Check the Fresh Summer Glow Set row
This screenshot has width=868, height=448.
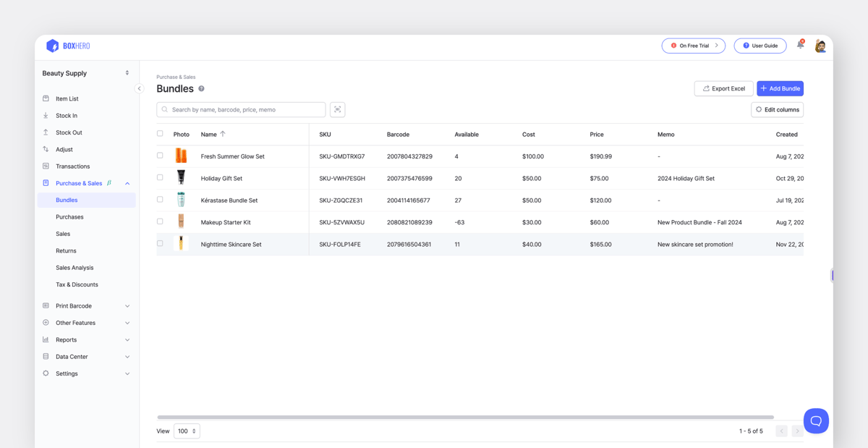click(x=160, y=156)
